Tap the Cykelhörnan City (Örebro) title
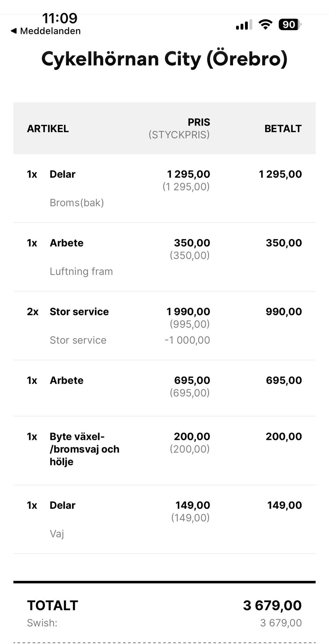The height and width of the screenshot is (644, 329). click(164, 59)
